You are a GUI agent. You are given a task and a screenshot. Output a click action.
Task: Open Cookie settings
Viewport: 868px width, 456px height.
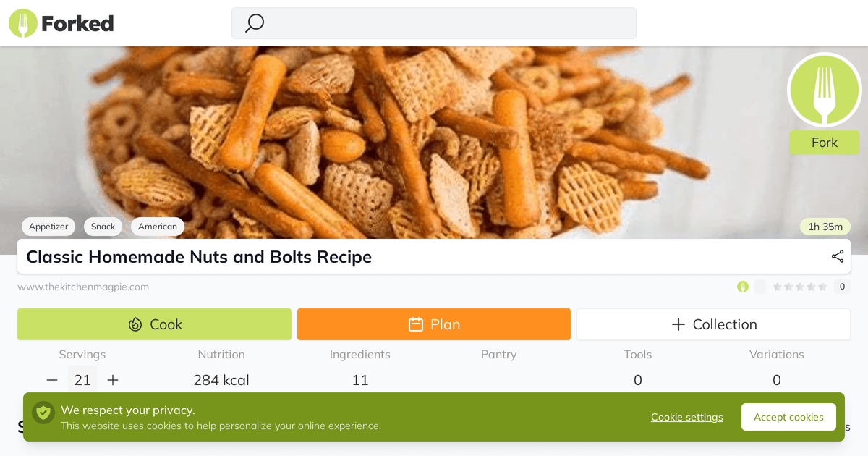point(686,417)
